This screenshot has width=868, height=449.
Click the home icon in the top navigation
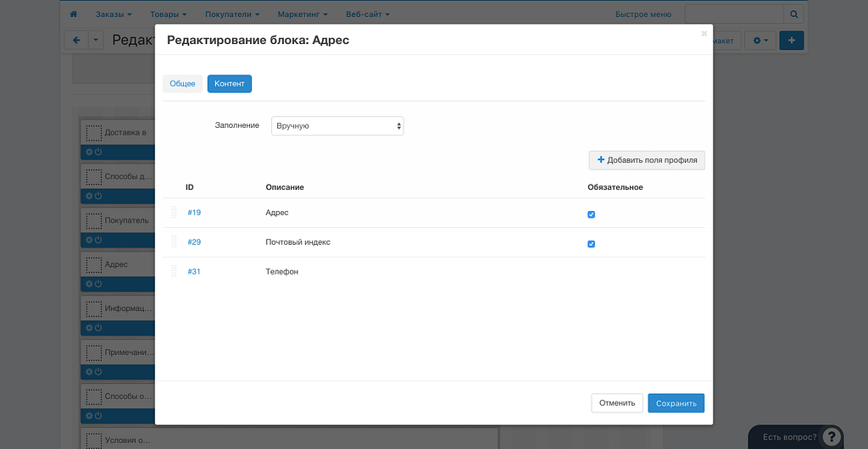point(74,14)
